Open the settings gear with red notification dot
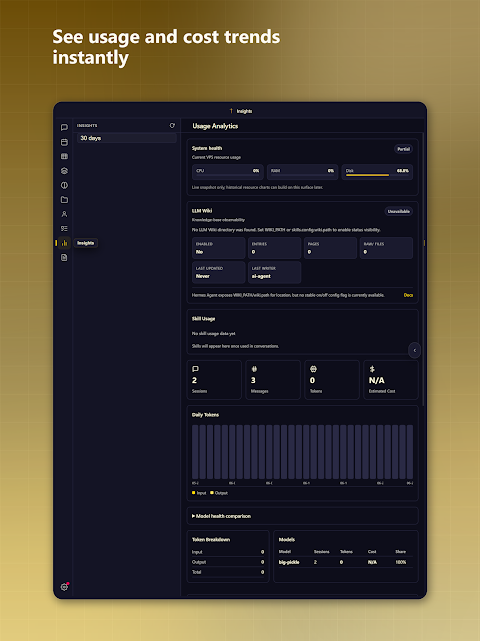The width and height of the screenshot is (480, 641). coord(64,587)
